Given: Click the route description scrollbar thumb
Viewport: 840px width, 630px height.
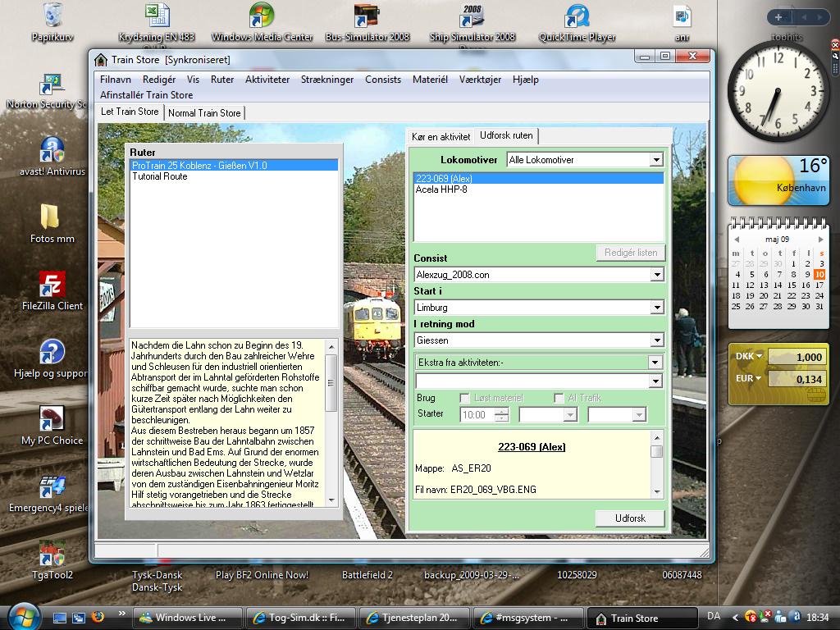Looking at the screenshot, I should tap(331, 382).
